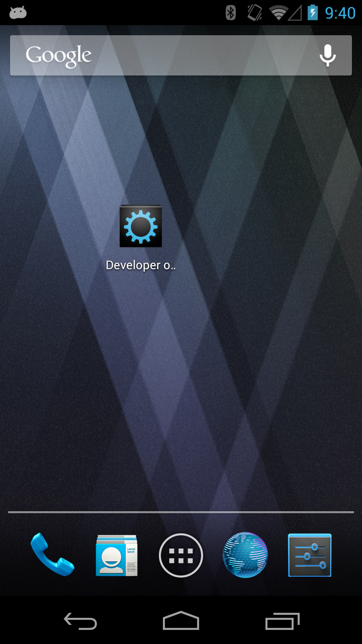Open the Developer options shortcut icon
This screenshot has height=644, width=362.
141,226
